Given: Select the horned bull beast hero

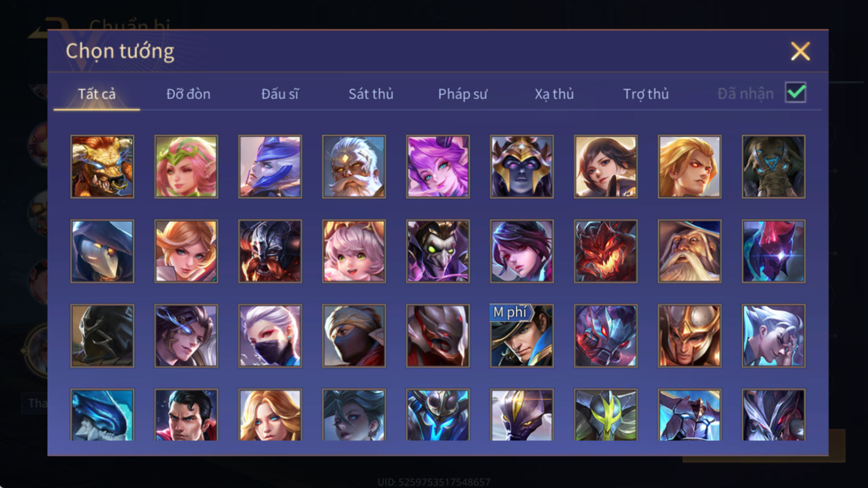Looking at the screenshot, I should (x=102, y=166).
